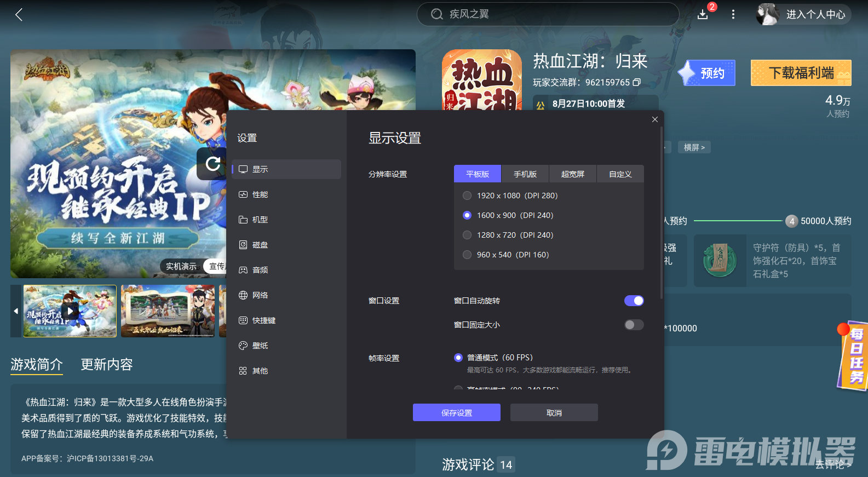868x477 pixels.
Task: Click 取消 button
Action: 554,412
